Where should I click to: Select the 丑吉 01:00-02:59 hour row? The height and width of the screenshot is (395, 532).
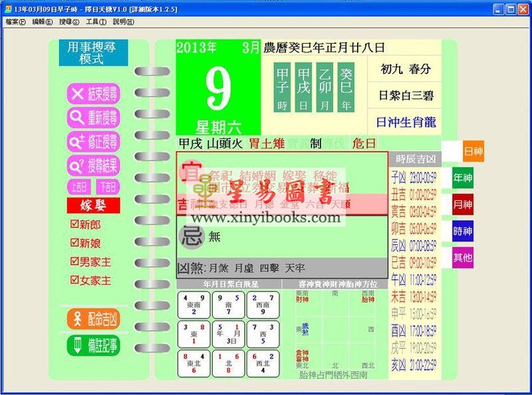click(x=414, y=194)
